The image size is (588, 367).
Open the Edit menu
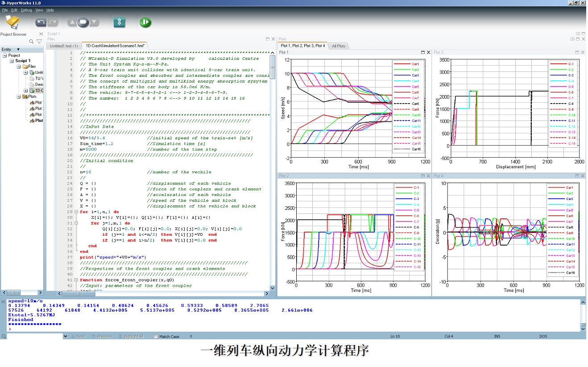click(x=15, y=10)
